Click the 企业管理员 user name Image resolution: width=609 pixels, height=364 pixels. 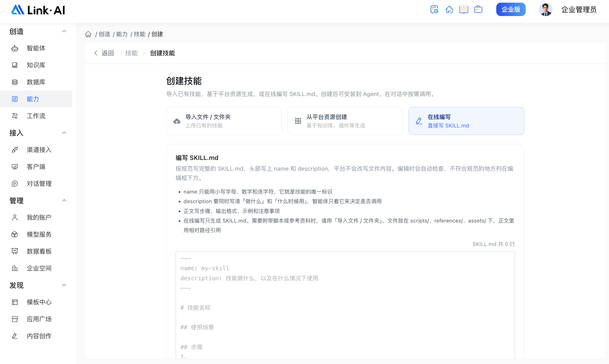pos(579,10)
